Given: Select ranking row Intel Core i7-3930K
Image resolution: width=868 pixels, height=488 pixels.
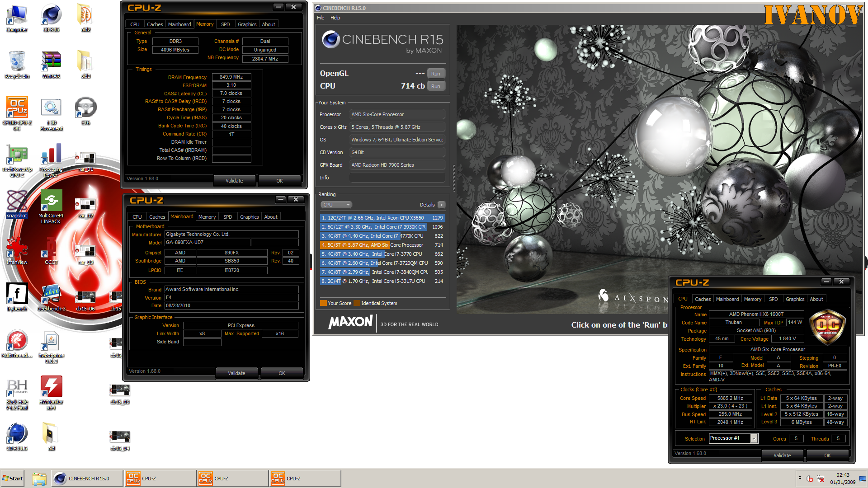Looking at the screenshot, I should pyautogui.click(x=382, y=227).
